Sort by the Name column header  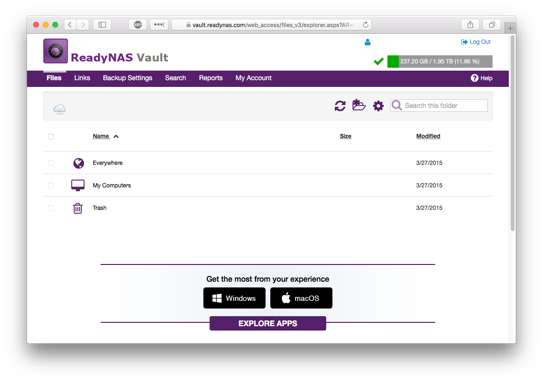click(101, 136)
